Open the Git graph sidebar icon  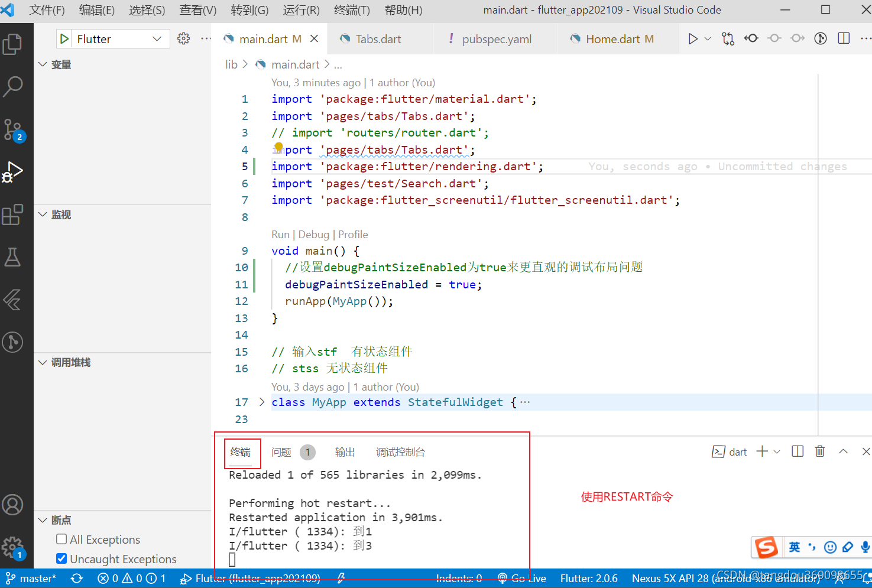pos(12,342)
